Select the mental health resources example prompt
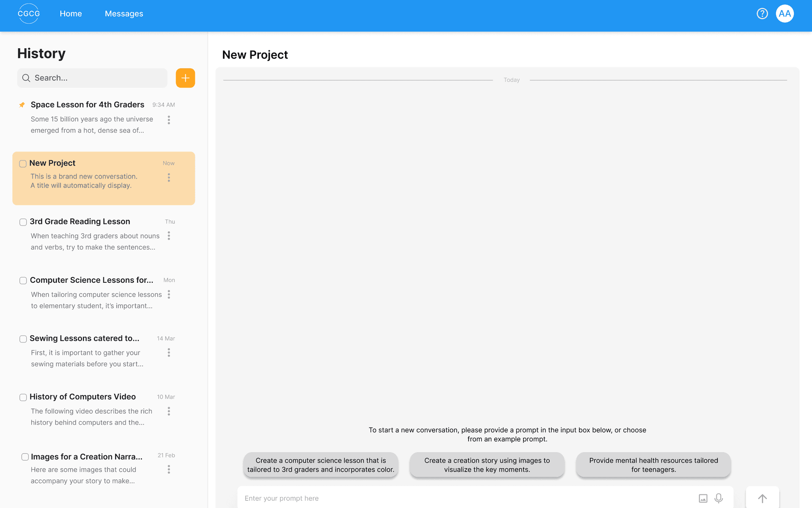 point(653,465)
